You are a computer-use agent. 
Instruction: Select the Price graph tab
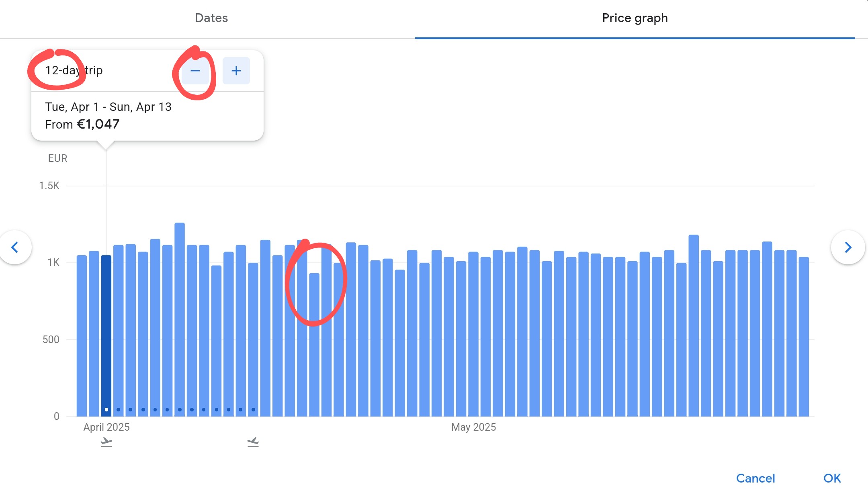point(635,18)
